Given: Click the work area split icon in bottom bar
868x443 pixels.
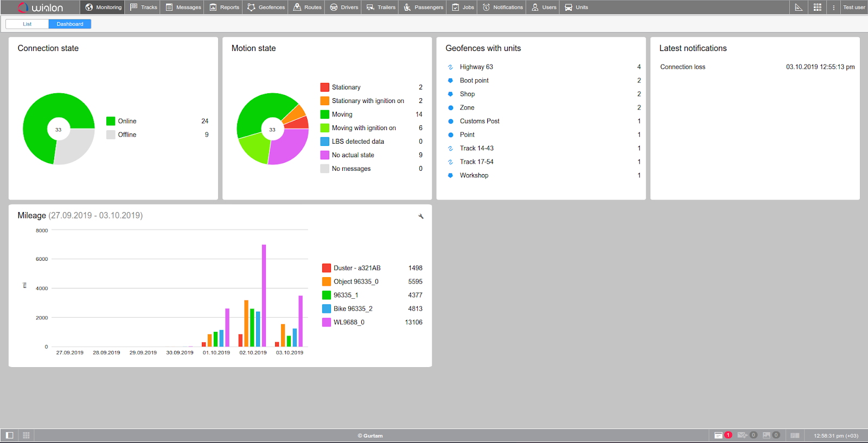Looking at the screenshot, I should [x=795, y=435].
